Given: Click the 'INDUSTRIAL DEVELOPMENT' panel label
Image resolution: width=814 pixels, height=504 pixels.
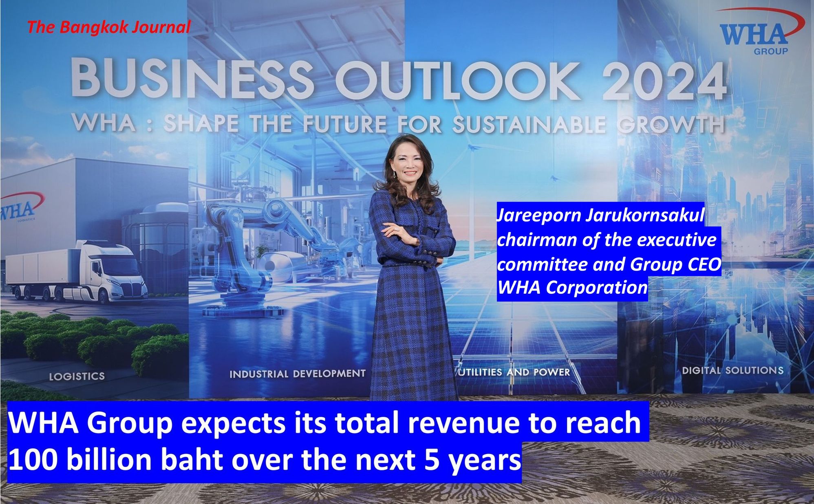Looking at the screenshot, I should [x=298, y=374].
